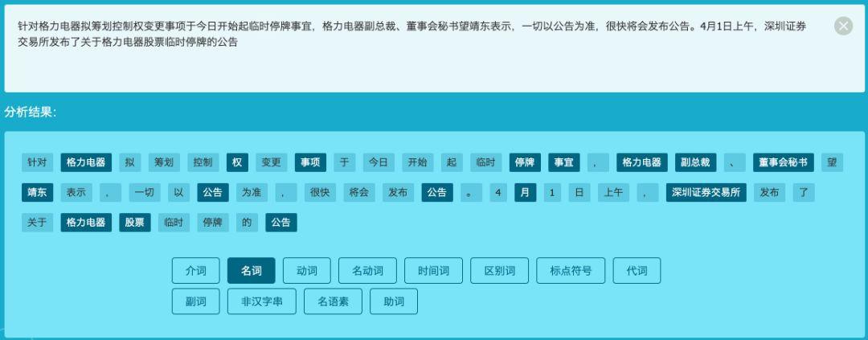Select the 变更 token
Viewport: 868px width, 340px height.
272,163
